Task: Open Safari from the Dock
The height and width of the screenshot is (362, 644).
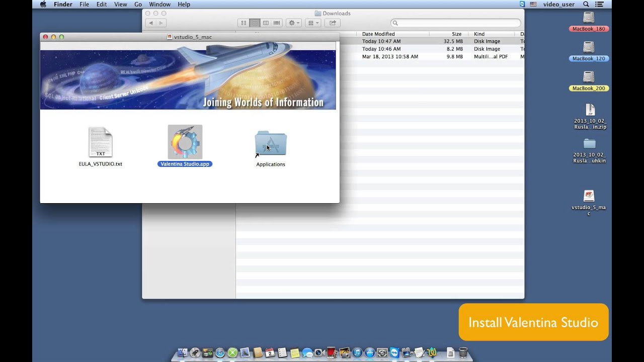Action: click(220, 353)
